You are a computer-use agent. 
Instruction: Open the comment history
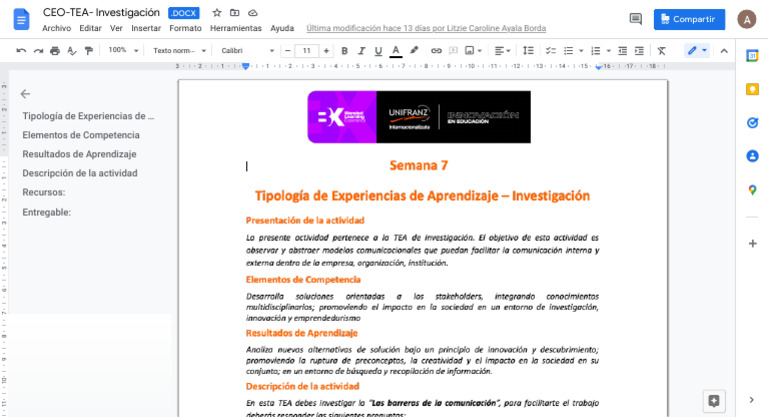636,19
